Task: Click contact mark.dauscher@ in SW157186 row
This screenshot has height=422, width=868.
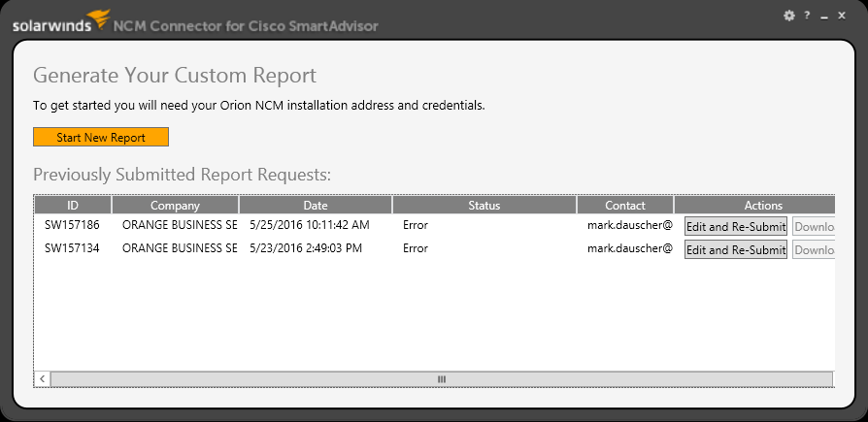Action: click(x=630, y=225)
